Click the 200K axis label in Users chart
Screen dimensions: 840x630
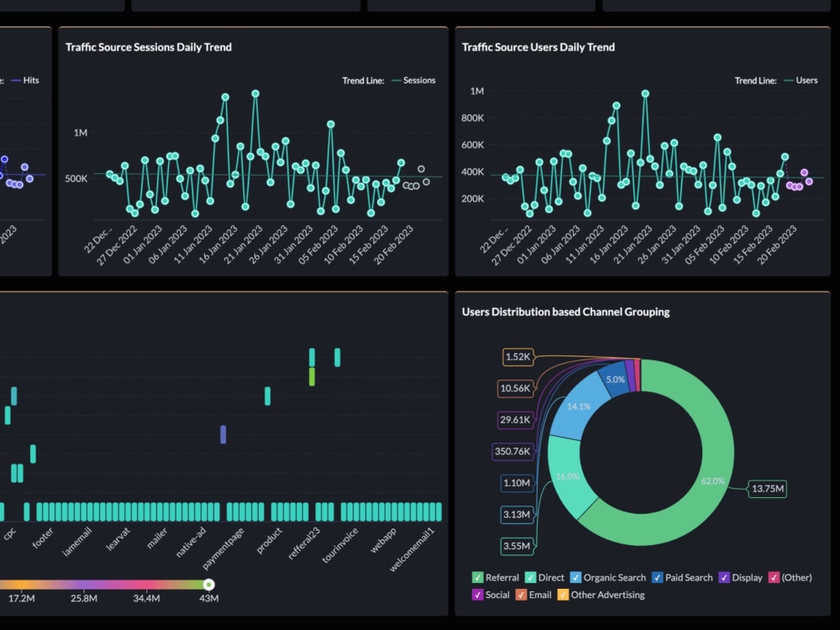point(472,199)
